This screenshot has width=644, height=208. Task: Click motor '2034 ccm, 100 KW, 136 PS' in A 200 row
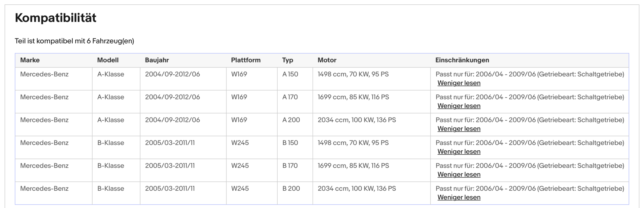pos(357,120)
